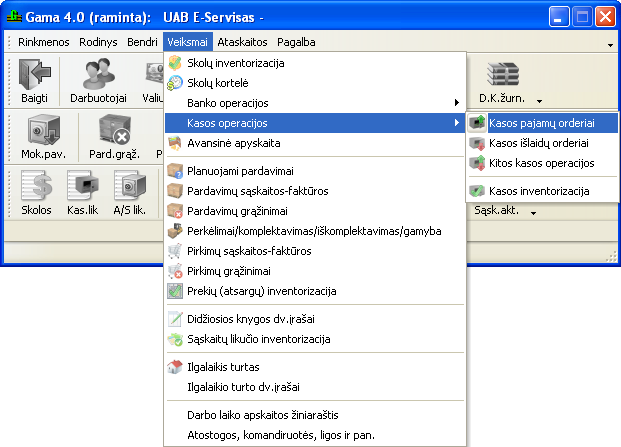The image size is (621, 447).
Task: Open Darbuotojai employees toolbar icon
Action: pos(98,74)
